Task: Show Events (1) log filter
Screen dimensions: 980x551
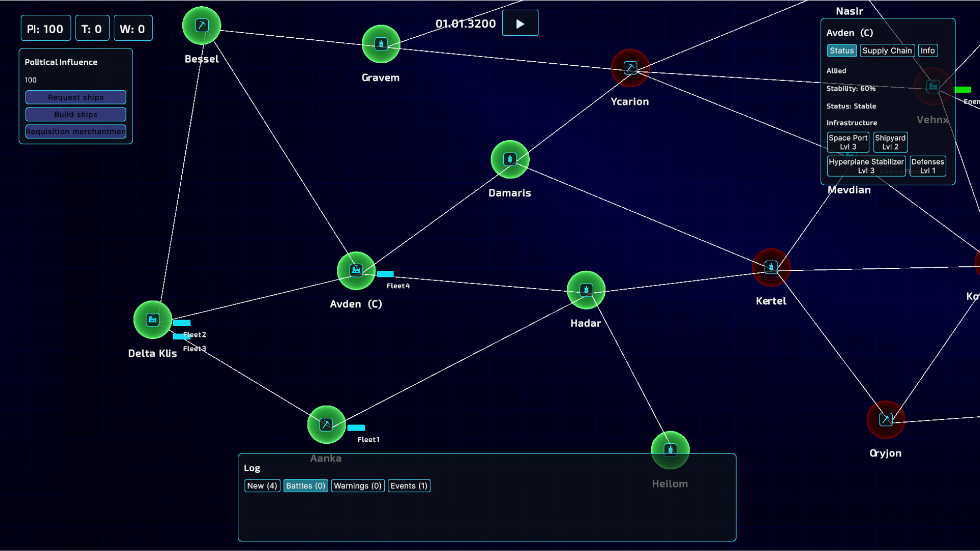Action: tap(409, 486)
